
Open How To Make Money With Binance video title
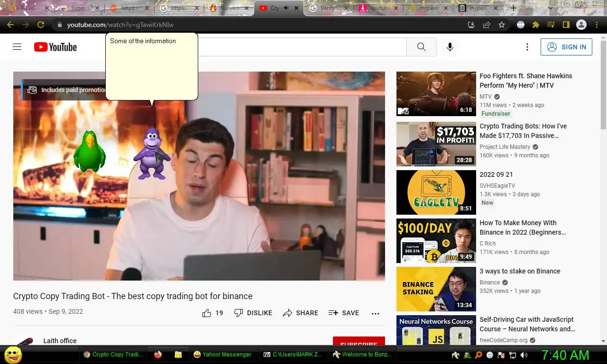(x=523, y=227)
